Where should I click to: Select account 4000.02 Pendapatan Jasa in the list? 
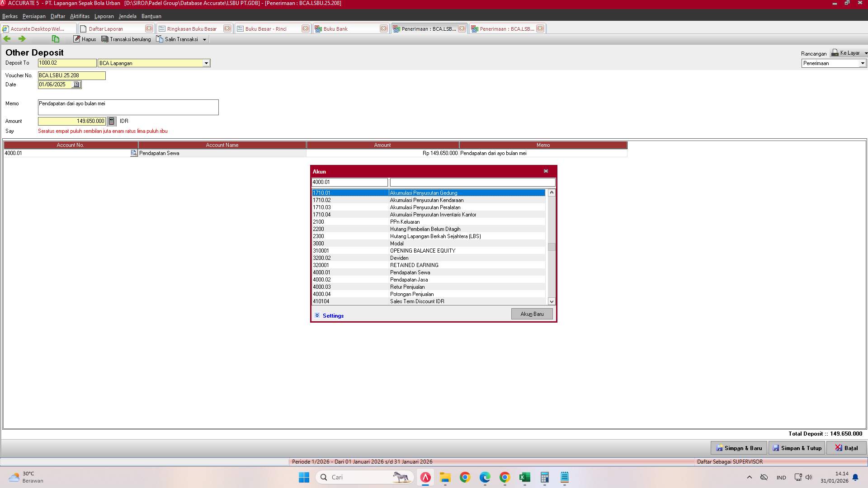click(x=409, y=279)
